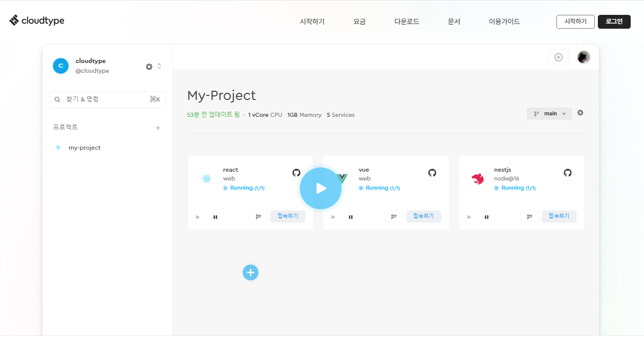Click the React logo on the react service card
The image size is (644, 342).
point(207,179)
